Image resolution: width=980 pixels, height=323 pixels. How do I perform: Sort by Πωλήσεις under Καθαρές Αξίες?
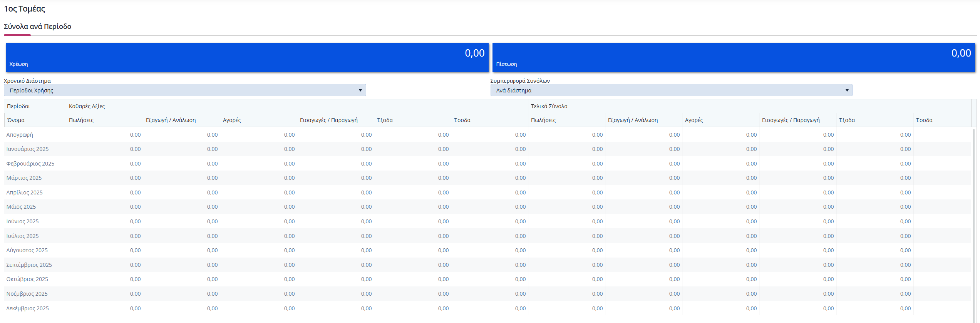pyautogui.click(x=104, y=120)
